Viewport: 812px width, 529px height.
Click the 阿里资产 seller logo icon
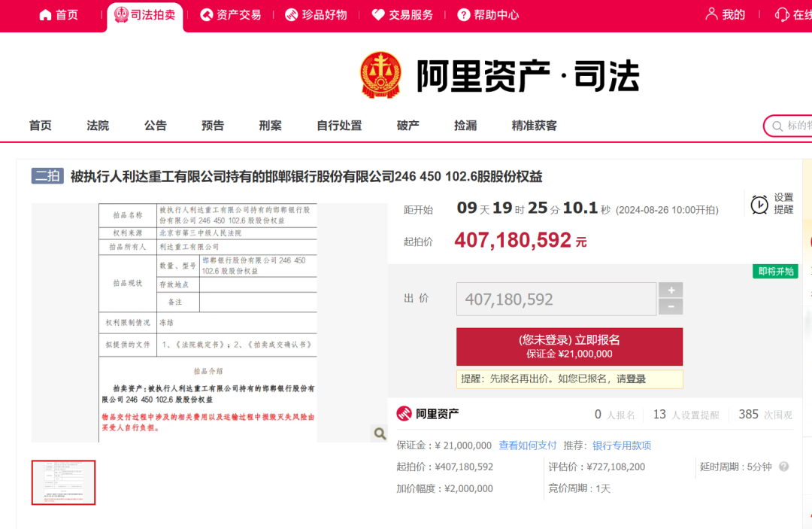pos(404,413)
